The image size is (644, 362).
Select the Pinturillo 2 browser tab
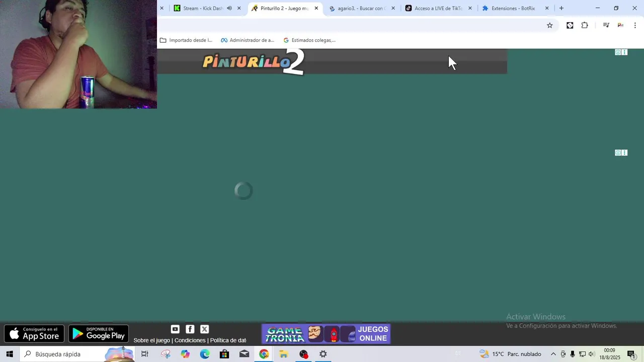coord(284,8)
